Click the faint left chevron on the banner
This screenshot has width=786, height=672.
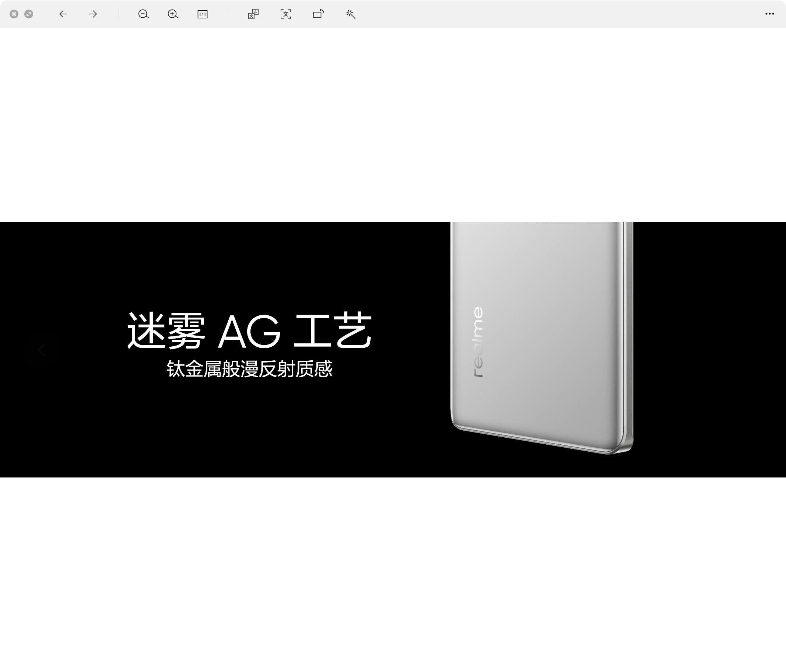pos(42,350)
